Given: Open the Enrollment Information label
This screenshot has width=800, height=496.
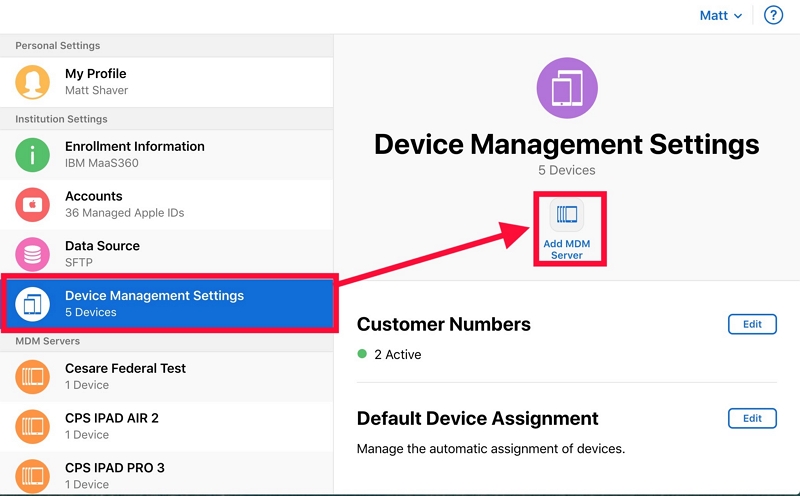Looking at the screenshot, I should (x=135, y=146).
